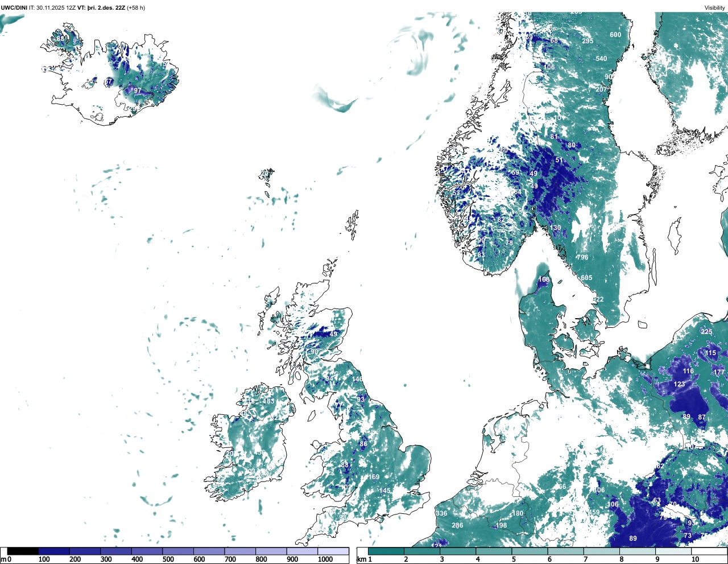Select the 400–500 m legend swatch
This screenshot has height=564, width=728.
pos(147,551)
